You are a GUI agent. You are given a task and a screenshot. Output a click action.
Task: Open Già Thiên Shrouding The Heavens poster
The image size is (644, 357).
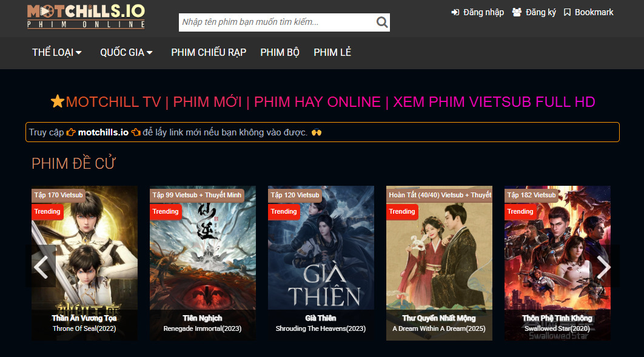pyautogui.click(x=321, y=261)
